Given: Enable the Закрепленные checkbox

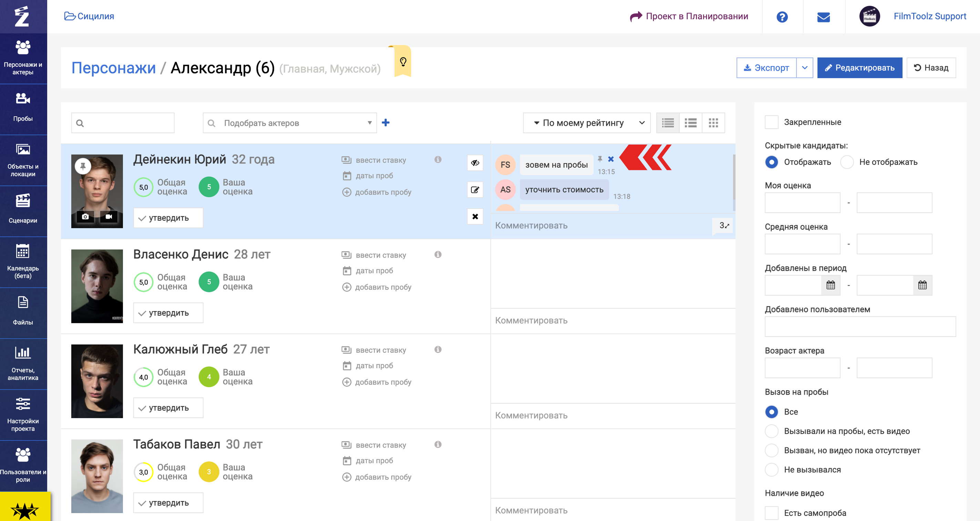Looking at the screenshot, I should click(x=771, y=122).
